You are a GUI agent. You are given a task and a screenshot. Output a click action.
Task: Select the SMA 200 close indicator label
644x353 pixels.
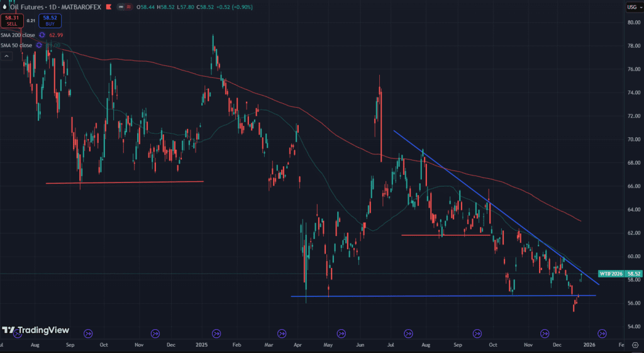tap(18, 35)
